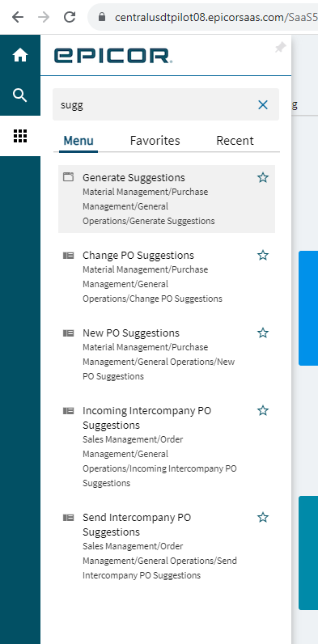The width and height of the screenshot is (318, 644).
Task: Click path text 'Operations/Change PO Suggestions'
Action: click(152, 299)
